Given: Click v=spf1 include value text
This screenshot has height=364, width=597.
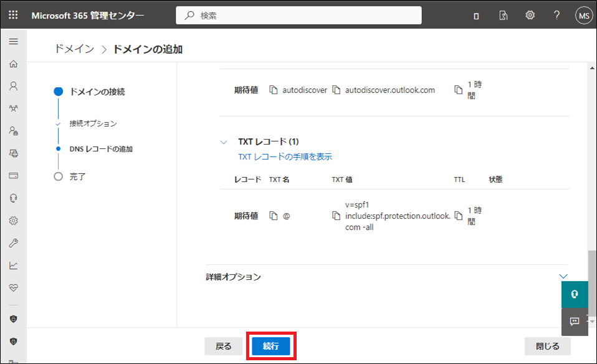Looking at the screenshot, I should pos(398,216).
